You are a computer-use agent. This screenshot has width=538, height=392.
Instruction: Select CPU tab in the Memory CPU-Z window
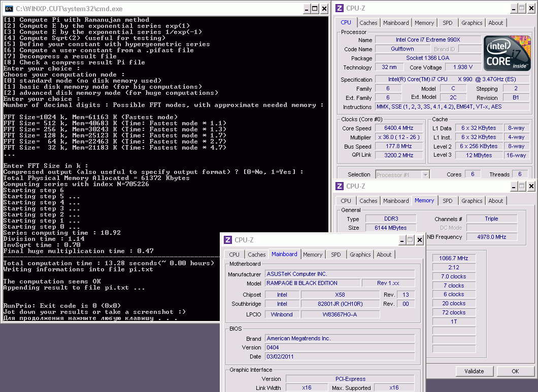[346, 201]
